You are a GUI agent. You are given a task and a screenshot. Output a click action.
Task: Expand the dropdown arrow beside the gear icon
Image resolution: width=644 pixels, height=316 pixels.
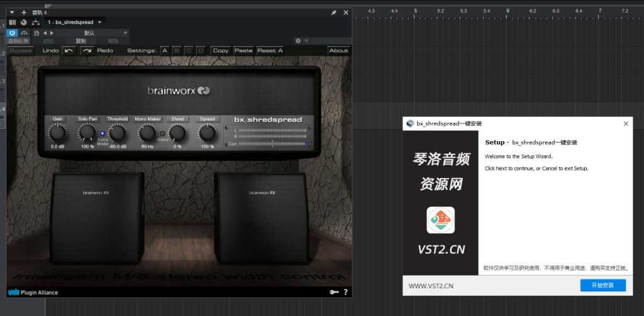[306, 41]
